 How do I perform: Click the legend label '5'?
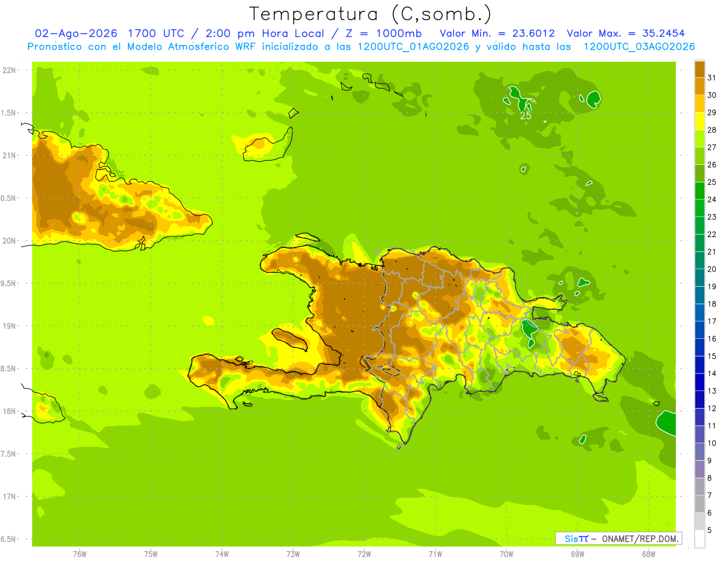(x=710, y=530)
